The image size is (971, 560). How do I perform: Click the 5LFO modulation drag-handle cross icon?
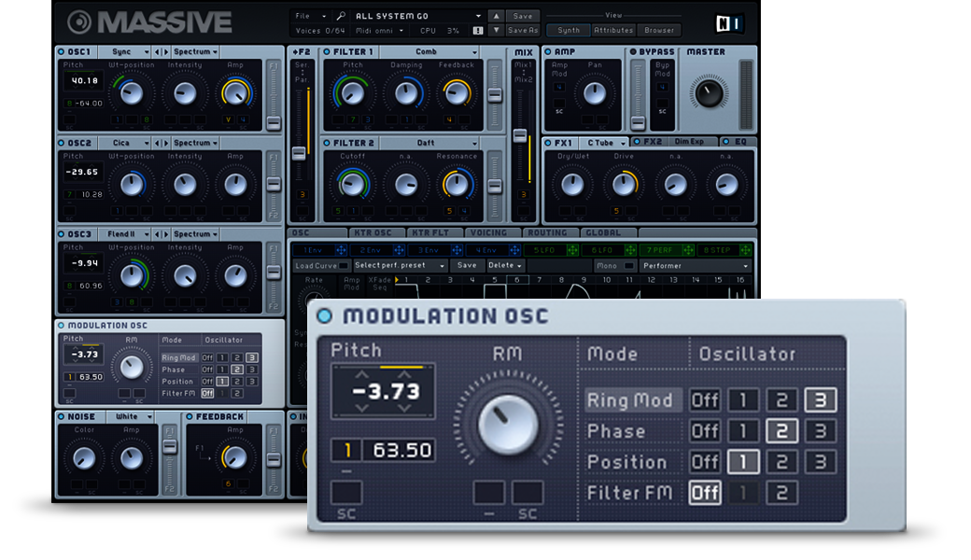click(x=573, y=250)
